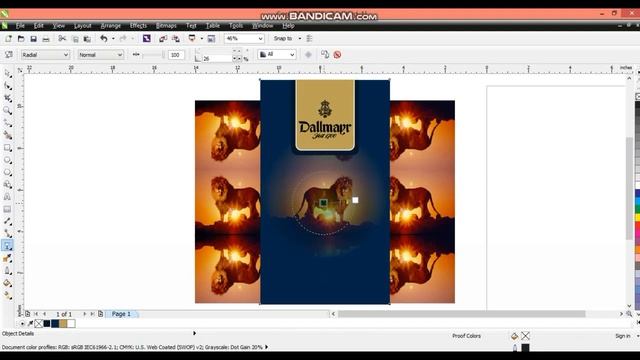Open the All transparency target dropdown
Screen dimensions: 640x360
point(276,54)
